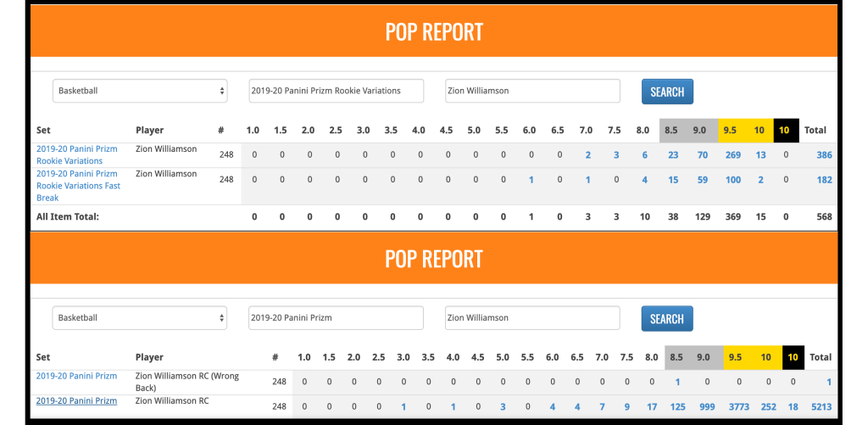
Task: Click the upper Zion Williamson player search field
Action: pyautogui.click(x=532, y=91)
